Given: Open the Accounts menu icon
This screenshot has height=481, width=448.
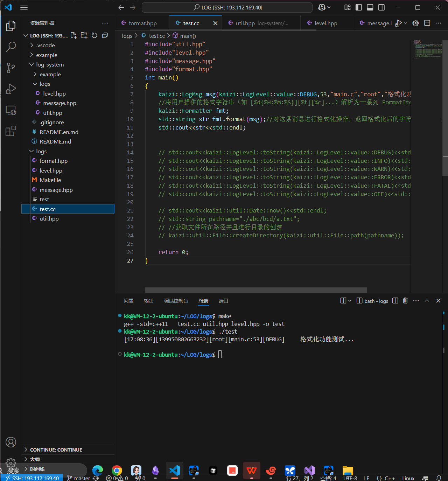Looking at the screenshot, I should click(x=11, y=442).
